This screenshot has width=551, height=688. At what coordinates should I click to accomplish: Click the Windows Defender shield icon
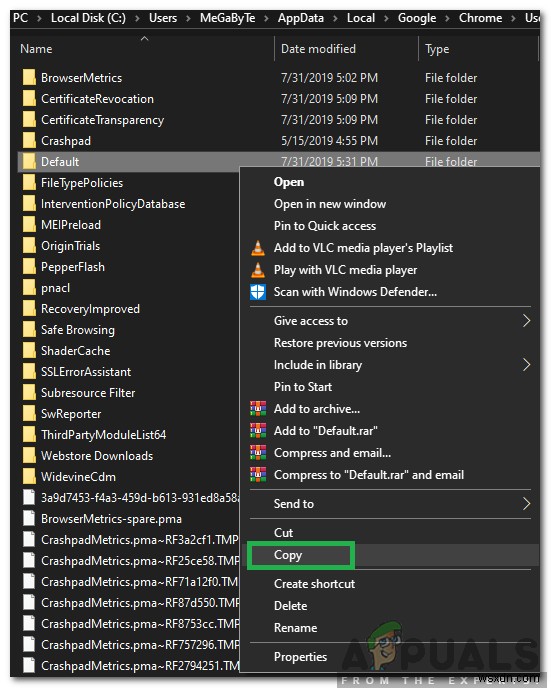(x=258, y=292)
